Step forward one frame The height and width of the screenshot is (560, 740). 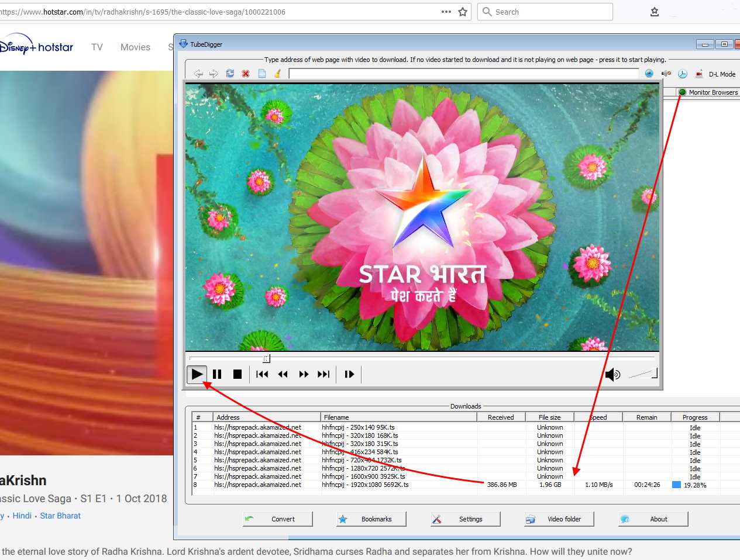349,374
